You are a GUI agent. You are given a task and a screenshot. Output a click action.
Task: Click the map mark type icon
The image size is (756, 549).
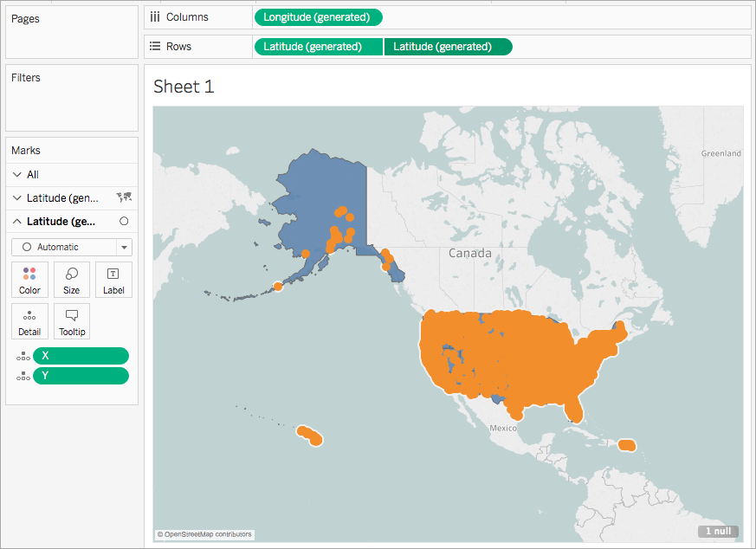click(124, 197)
